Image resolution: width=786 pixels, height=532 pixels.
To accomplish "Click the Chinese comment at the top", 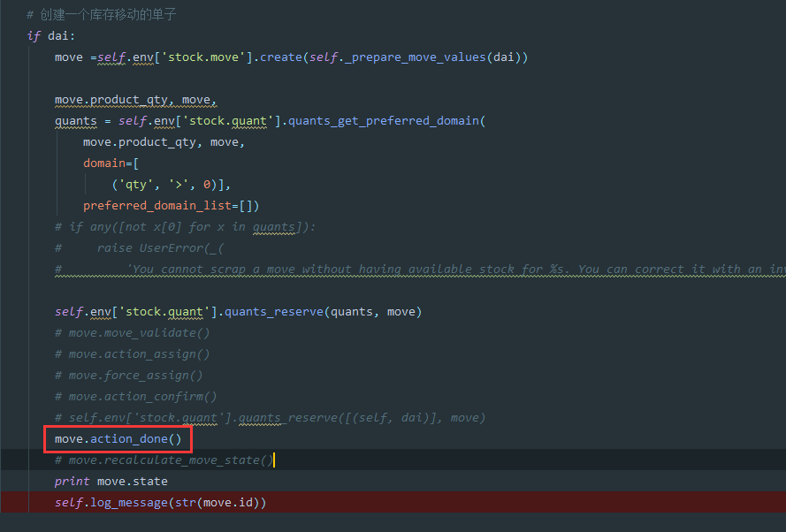I will (x=102, y=14).
